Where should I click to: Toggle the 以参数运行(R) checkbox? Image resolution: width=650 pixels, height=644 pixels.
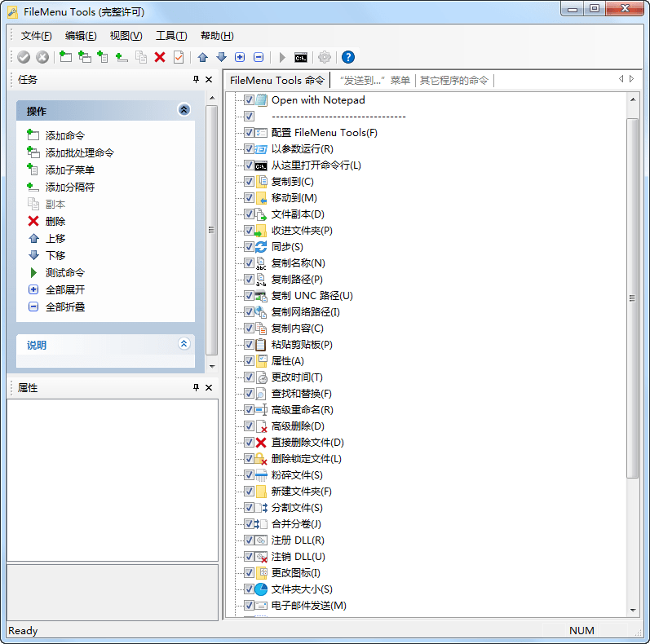pyautogui.click(x=249, y=149)
